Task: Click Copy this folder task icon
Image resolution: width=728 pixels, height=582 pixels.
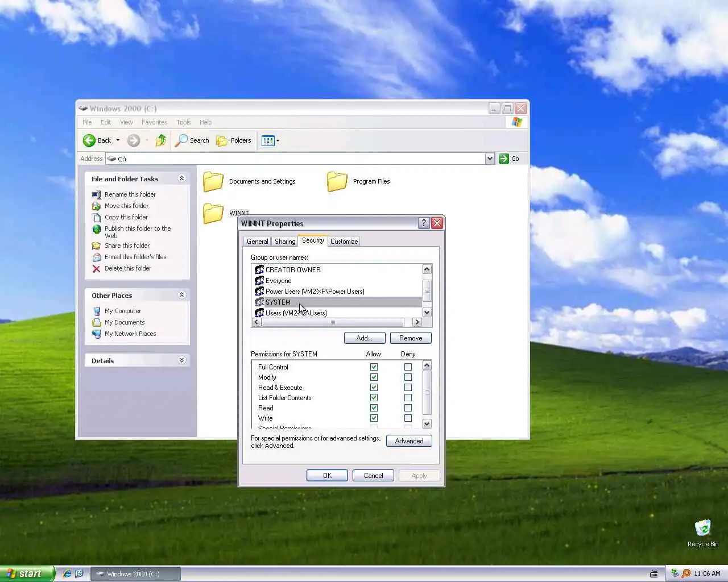Action: [97, 217]
